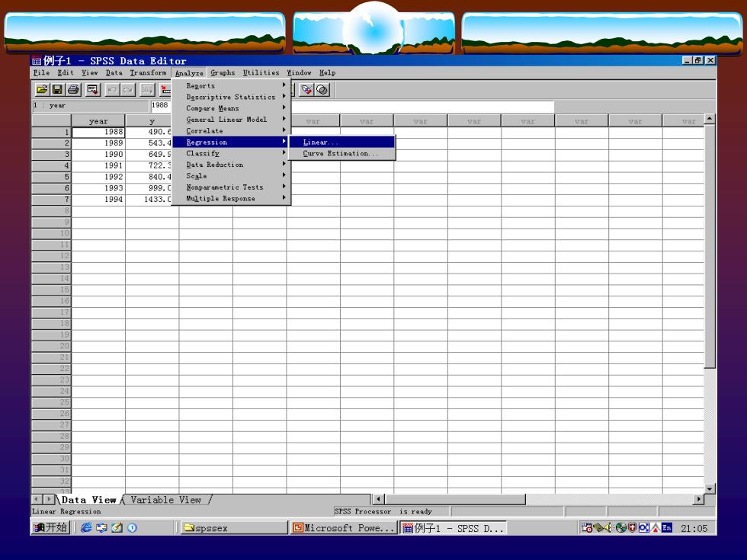The height and width of the screenshot is (560, 747).
Task: Click the Print toolbar icon
Action: (73, 90)
